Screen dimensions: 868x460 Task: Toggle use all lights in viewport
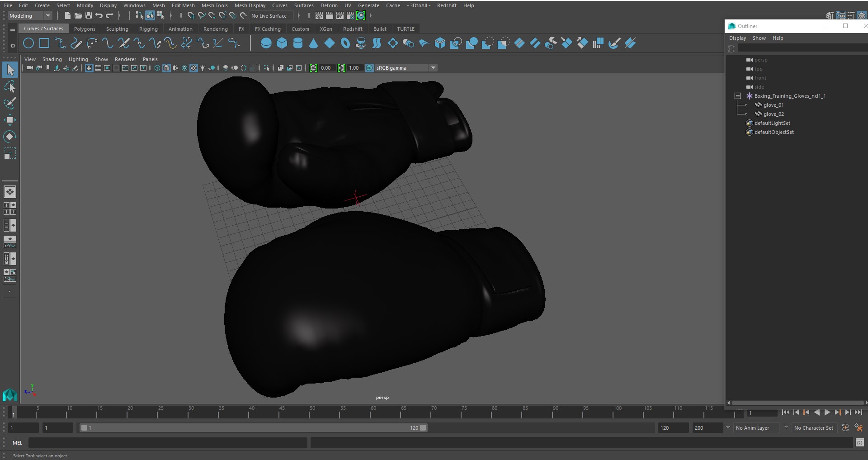click(x=203, y=68)
